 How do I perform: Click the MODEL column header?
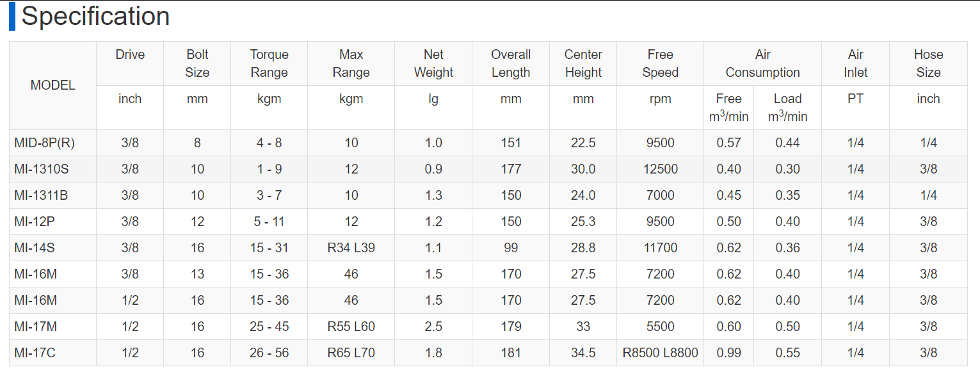tap(52, 85)
